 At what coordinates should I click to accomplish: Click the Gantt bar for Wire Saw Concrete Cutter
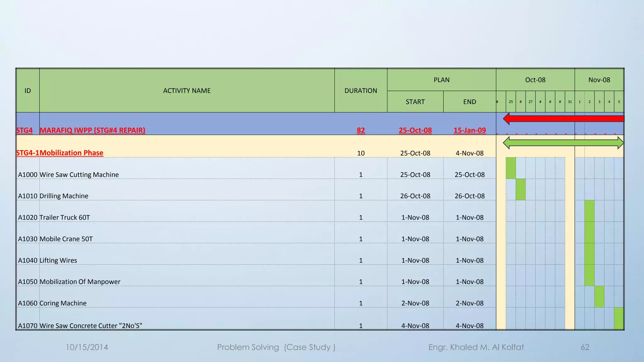click(x=619, y=318)
